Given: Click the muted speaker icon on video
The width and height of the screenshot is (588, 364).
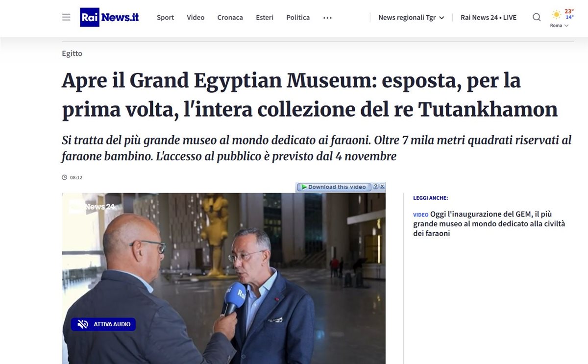Looking at the screenshot, I should (x=82, y=324).
